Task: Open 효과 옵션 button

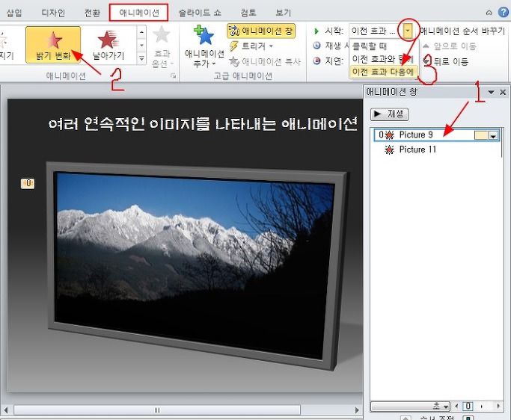Action: pyautogui.click(x=162, y=47)
